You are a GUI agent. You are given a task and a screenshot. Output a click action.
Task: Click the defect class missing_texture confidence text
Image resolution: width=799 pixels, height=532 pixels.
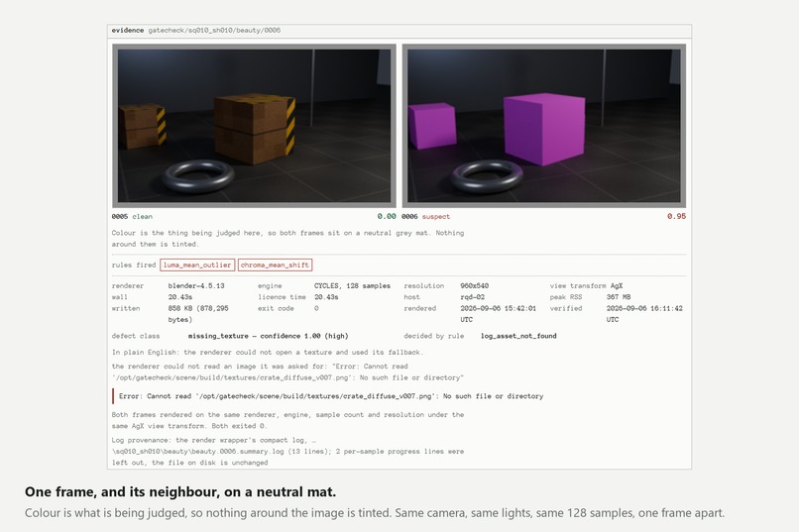[x=268, y=336]
